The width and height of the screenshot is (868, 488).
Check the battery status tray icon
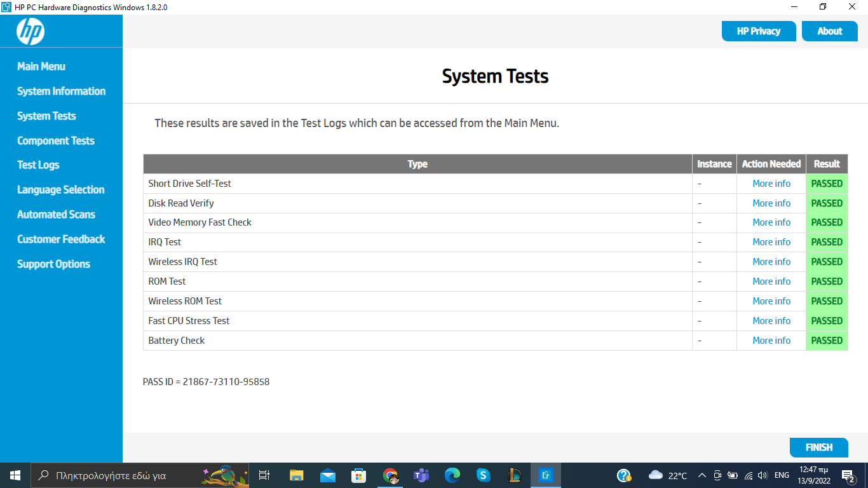point(733,475)
